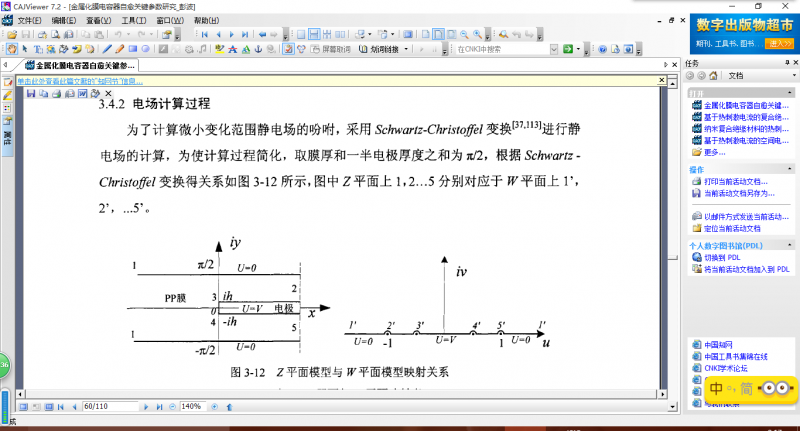This screenshot has height=431, width=800.
Task: Open the 窗口(W) menu
Action: (x=170, y=20)
